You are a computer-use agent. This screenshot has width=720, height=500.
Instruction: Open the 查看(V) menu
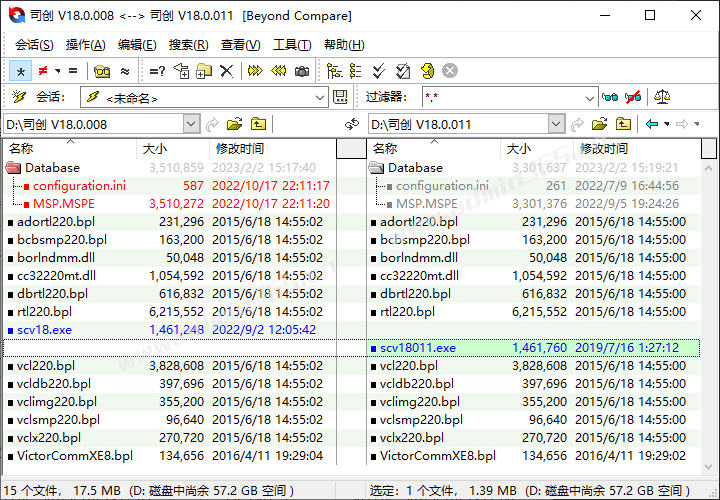(240, 45)
